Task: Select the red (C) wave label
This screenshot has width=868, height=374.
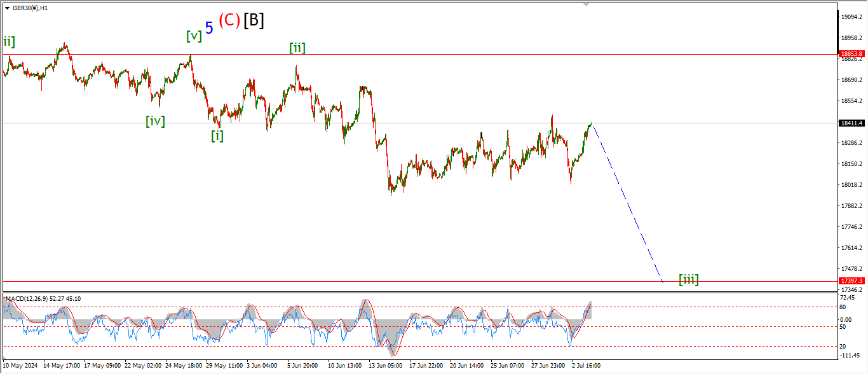Action: click(229, 20)
